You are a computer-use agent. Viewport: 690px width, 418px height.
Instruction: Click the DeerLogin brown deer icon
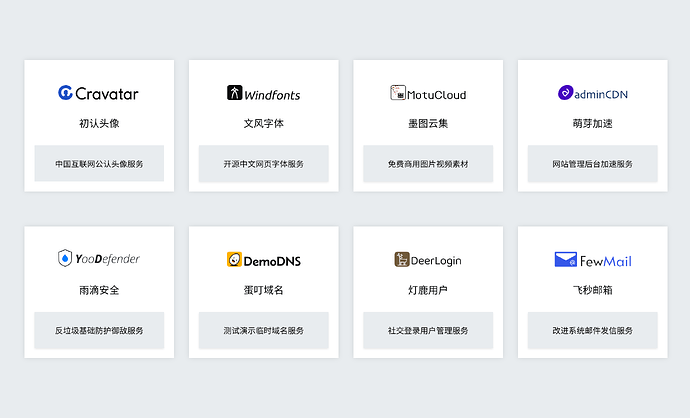[402, 259]
